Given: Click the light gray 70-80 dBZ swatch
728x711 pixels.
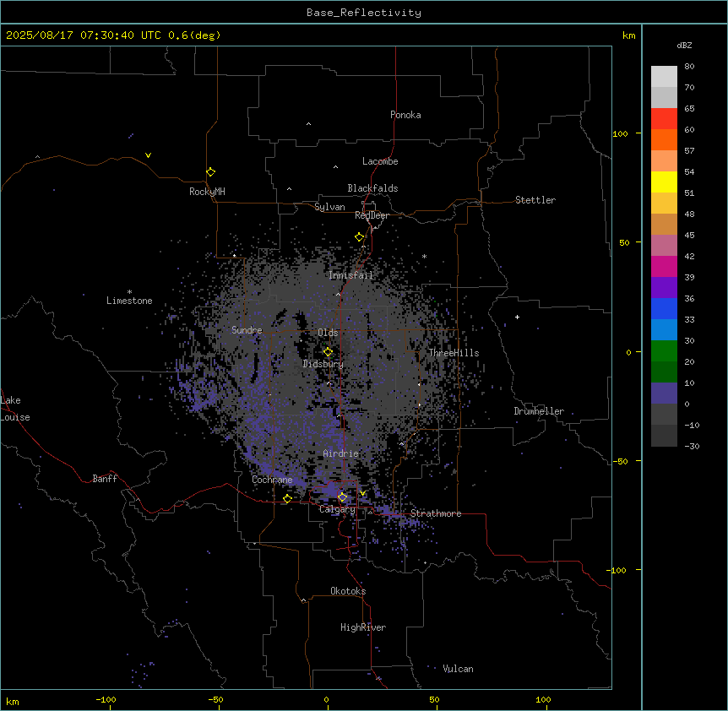Looking at the screenshot, I should [x=664, y=77].
